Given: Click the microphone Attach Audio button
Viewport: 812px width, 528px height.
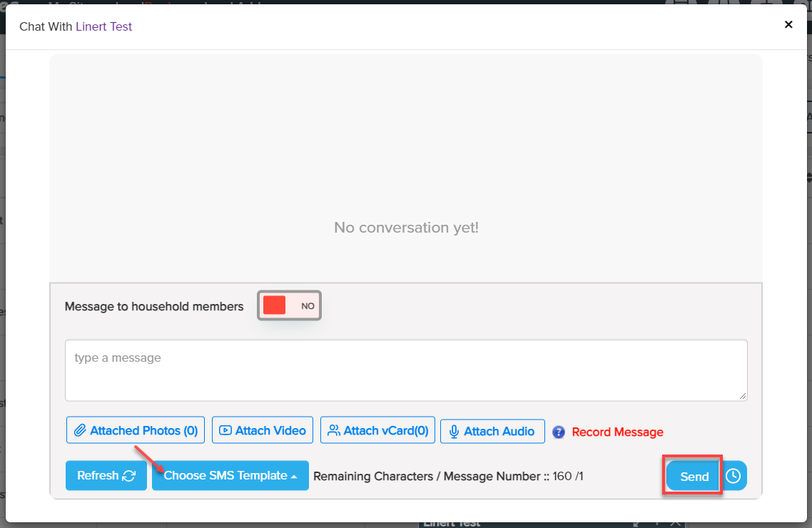Looking at the screenshot, I should click(492, 431).
